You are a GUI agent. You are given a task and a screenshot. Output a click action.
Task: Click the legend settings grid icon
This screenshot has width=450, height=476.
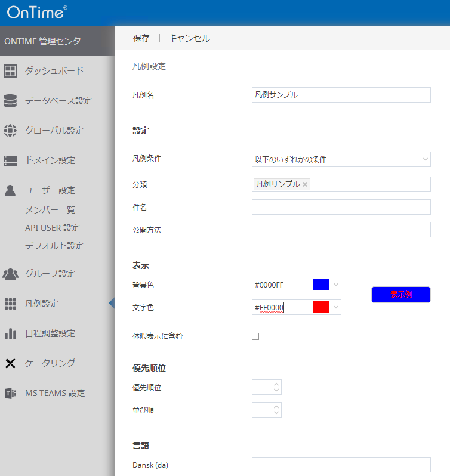tap(10, 304)
